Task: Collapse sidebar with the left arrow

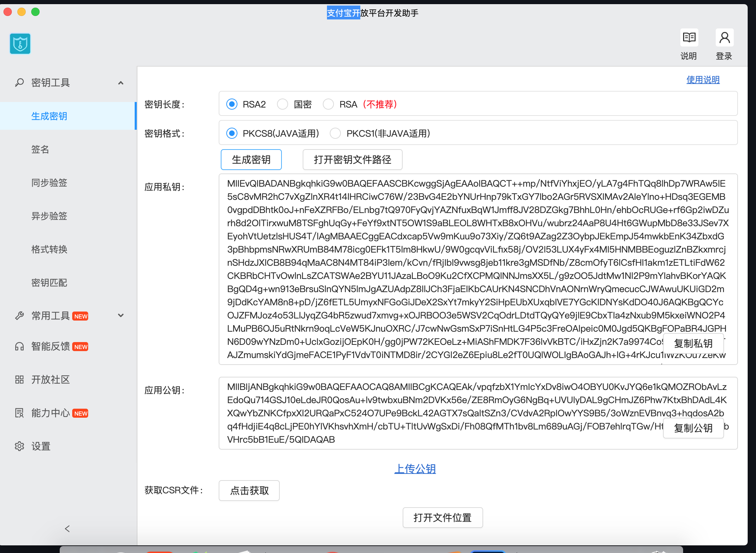Action: click(67, 529)
